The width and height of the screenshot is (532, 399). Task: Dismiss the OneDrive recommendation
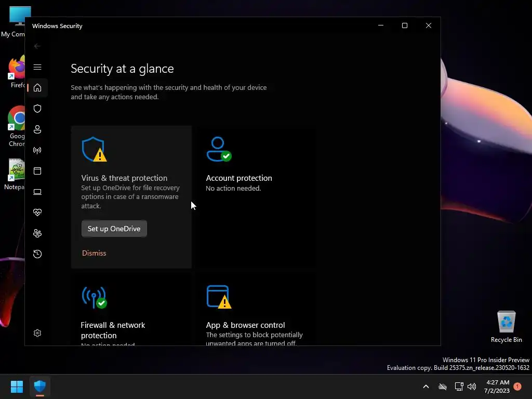click(94, 253)
